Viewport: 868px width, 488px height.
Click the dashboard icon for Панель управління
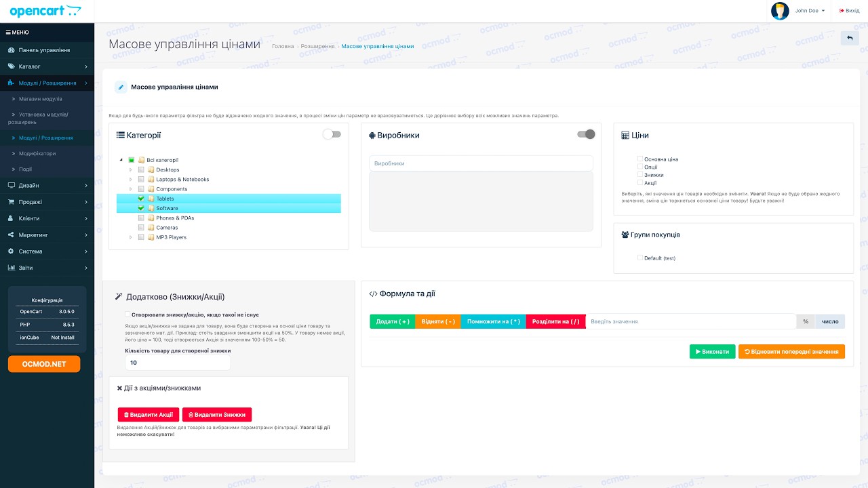[12, 50]
